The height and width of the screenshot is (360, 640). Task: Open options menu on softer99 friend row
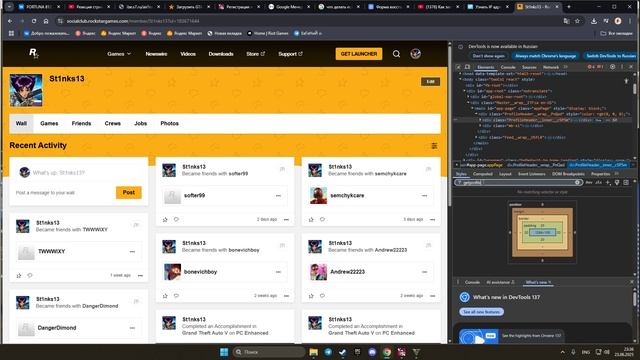click(278, 196)
